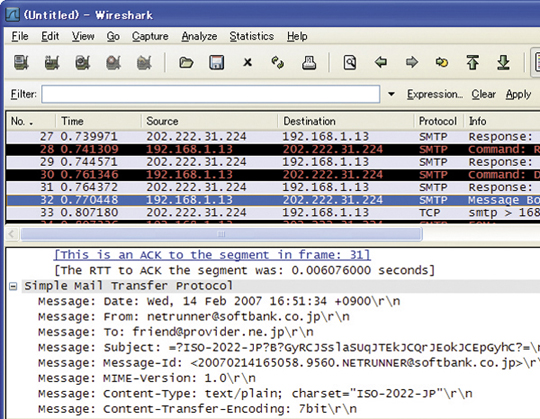Screen dimensions: 540x419
Task: Sort by Info column header
Action: click(x=501, y=121)
